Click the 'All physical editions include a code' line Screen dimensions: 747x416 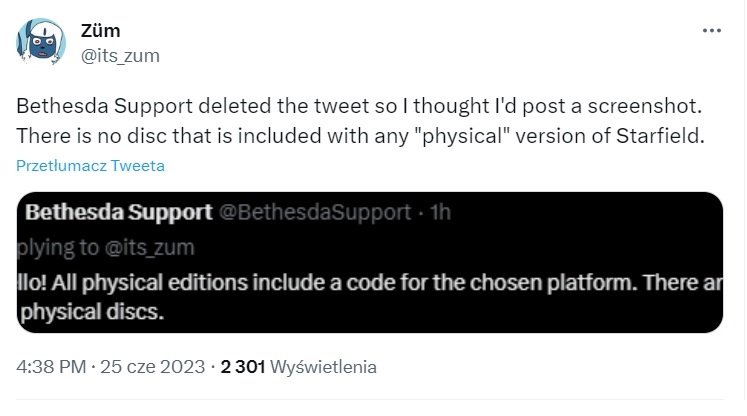click(x=196, y=283)
